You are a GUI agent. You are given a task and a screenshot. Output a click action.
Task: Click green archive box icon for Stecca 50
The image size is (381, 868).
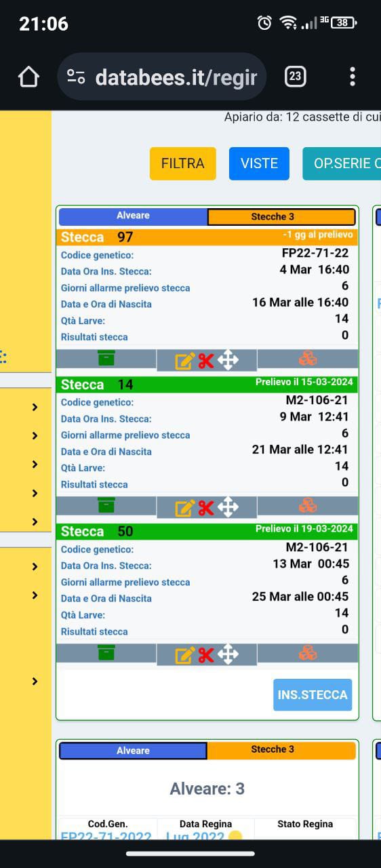coord(106,652)
